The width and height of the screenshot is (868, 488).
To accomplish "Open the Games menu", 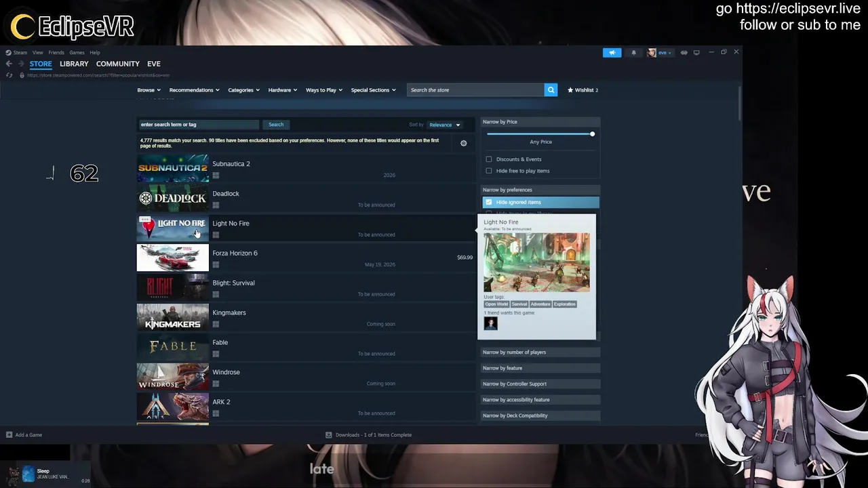I will point(77,52).
